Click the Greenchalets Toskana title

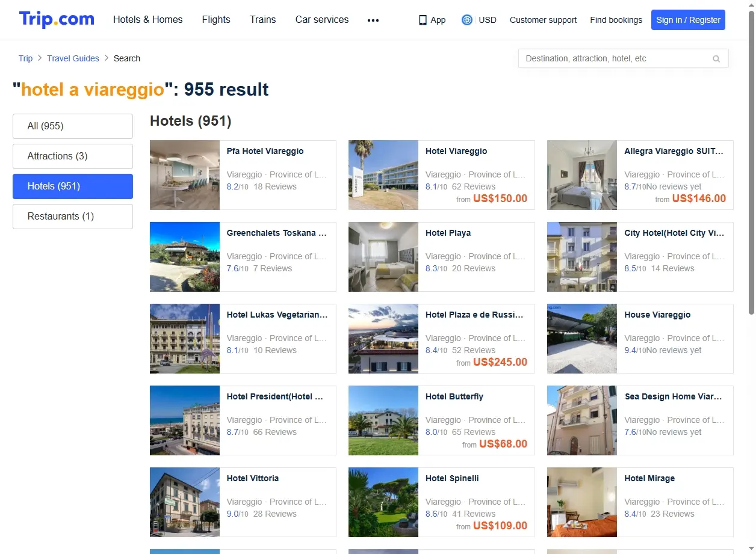[x=277, y=233]
